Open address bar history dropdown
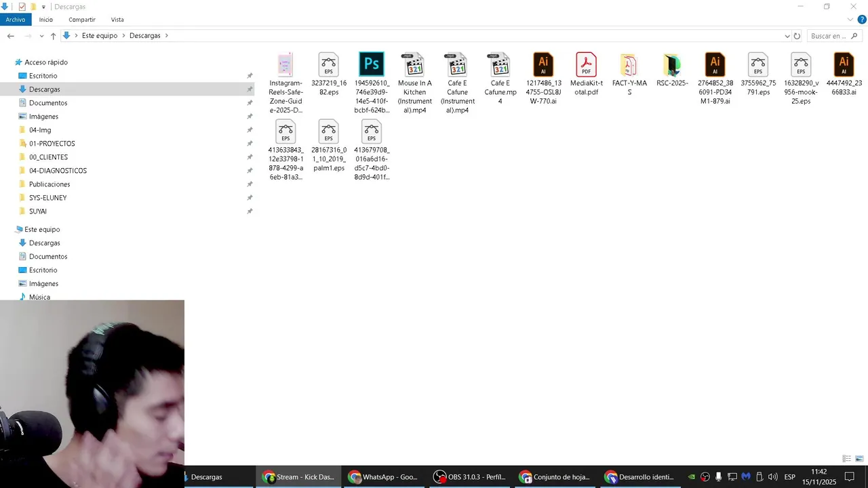 (787, 36)
